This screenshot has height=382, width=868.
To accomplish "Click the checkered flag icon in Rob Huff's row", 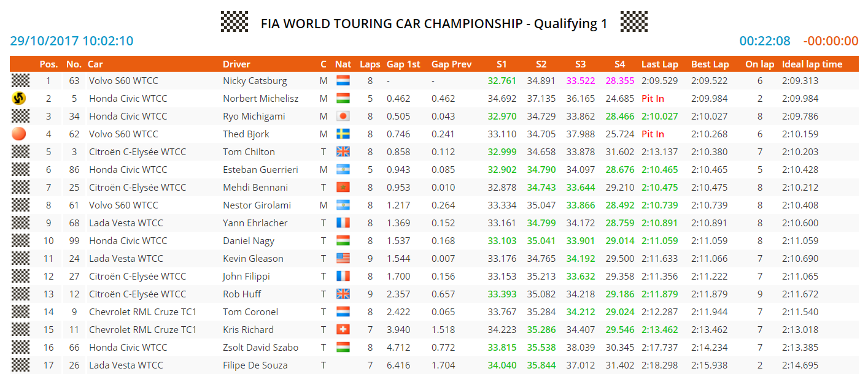I will 20,294.
